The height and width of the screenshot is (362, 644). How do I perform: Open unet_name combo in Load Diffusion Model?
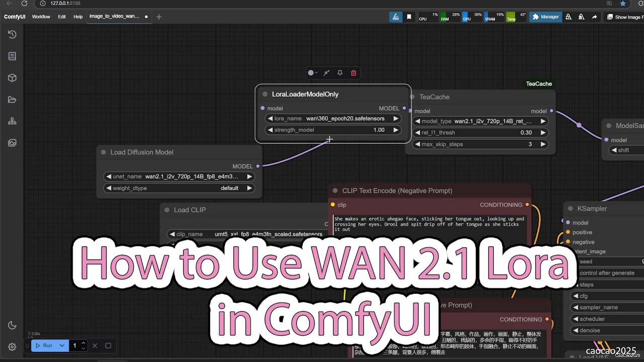(179, 176)
